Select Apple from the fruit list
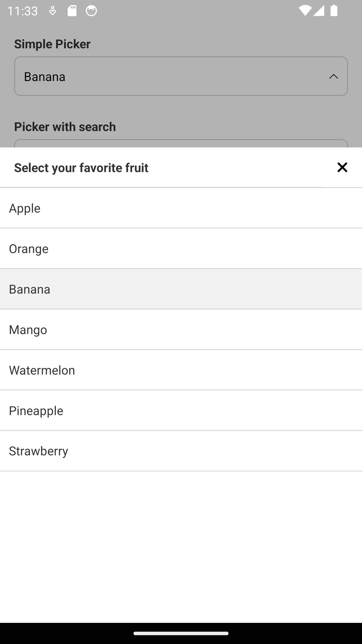This screenshot has width=362, height=644. click(x=181, y=208)
